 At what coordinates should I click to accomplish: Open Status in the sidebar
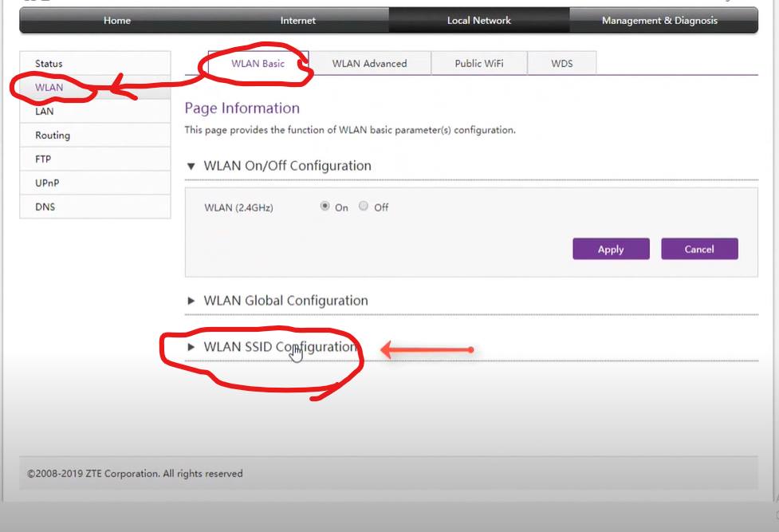click(49, 64)
